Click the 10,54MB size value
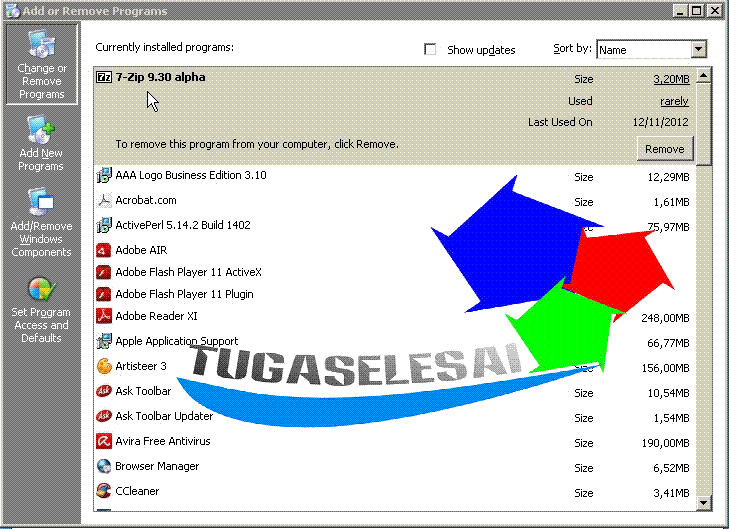729x529 pixels. click(669, 393)
